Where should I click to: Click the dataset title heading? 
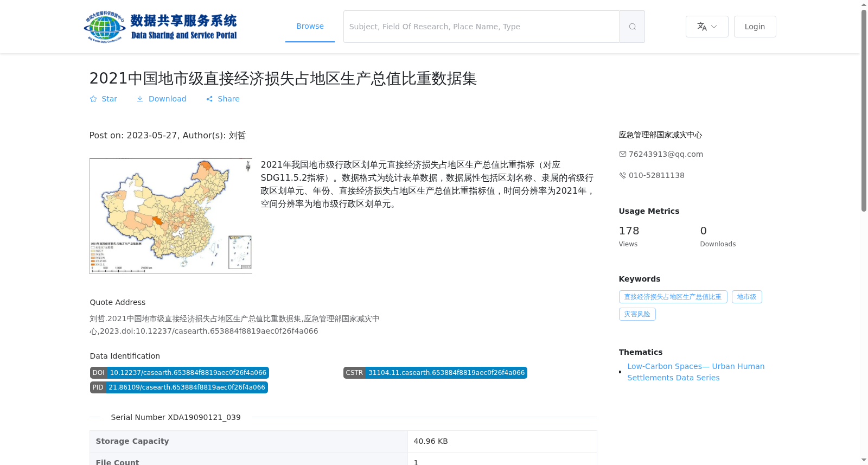pyautogui.click(x=283, y=79)
